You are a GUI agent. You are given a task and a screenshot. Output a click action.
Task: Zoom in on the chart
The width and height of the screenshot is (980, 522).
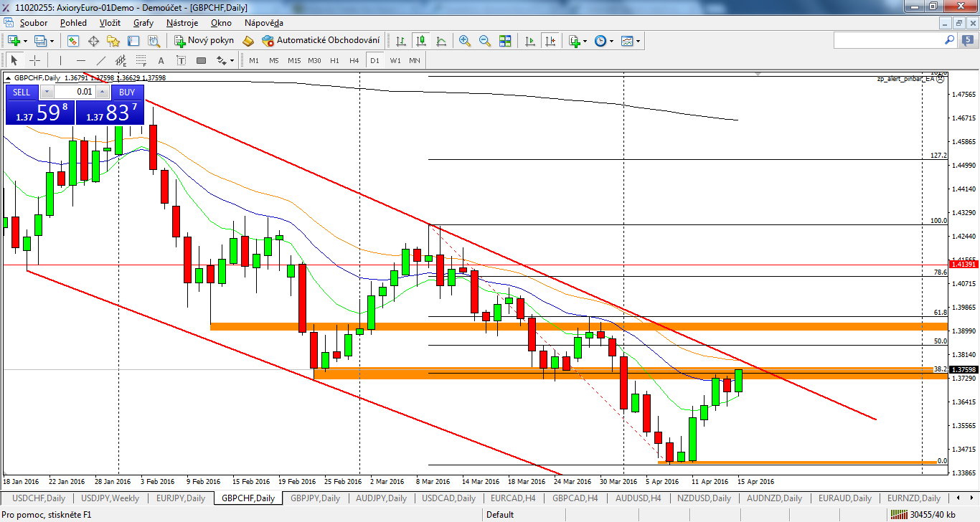click(x=465, y=41)
